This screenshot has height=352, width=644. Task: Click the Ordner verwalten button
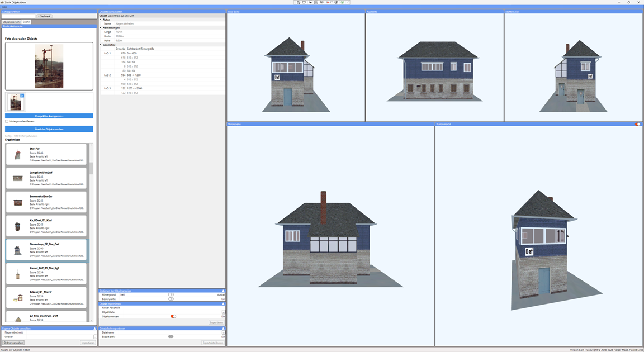[13, 343]
